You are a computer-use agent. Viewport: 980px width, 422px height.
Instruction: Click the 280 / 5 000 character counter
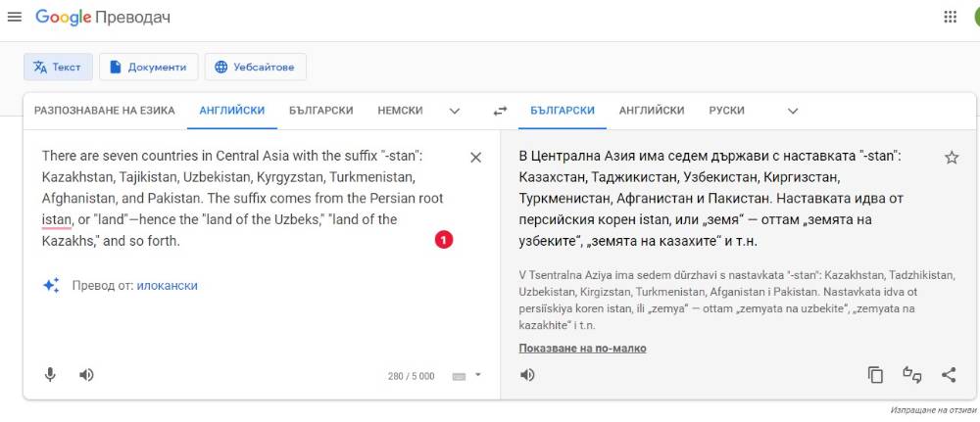pyautogui.click(x=411, y=376)
